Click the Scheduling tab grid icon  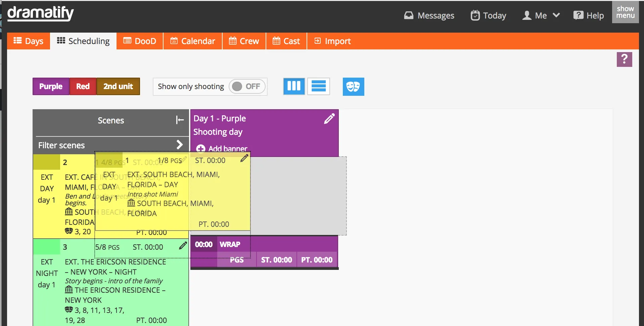[x=61, y=40]
